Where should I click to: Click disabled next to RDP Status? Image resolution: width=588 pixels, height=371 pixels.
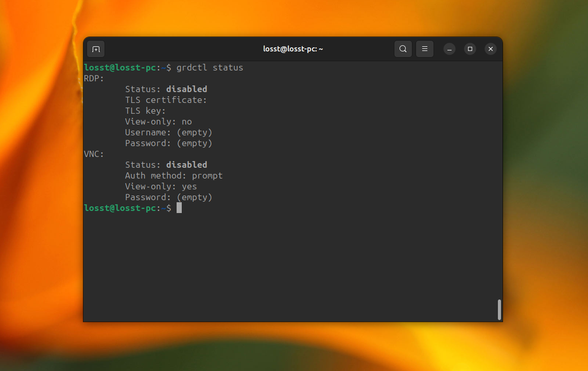[186, 89]
